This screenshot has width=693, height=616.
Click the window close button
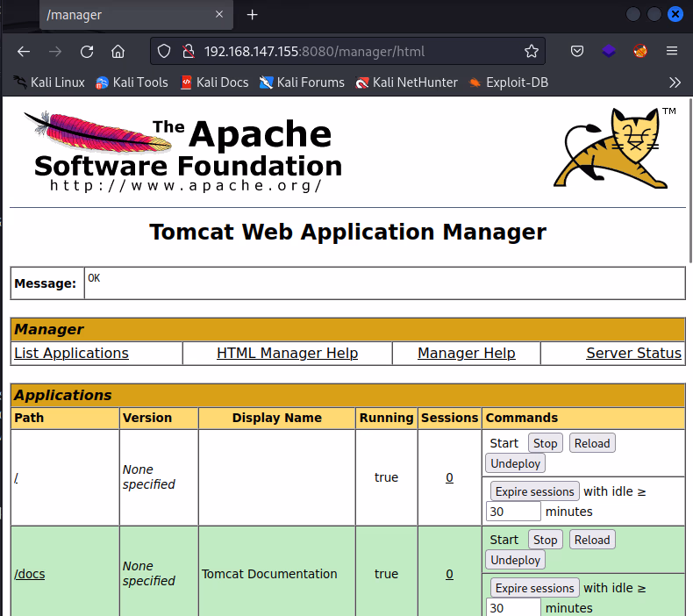675,15
